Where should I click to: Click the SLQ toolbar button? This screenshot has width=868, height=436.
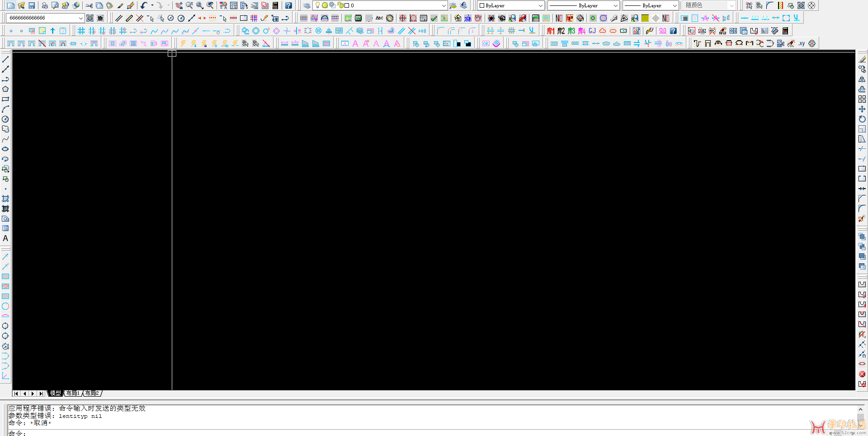[663, 31]
